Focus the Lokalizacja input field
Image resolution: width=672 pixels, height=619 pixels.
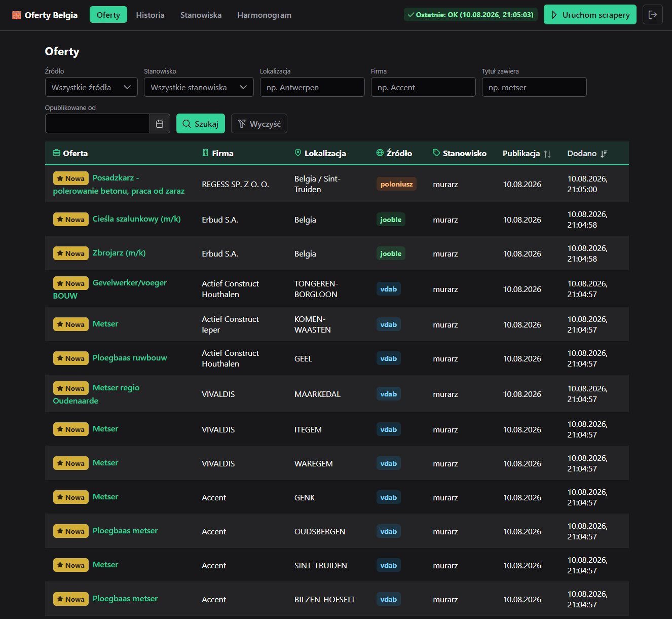point(312,87)
